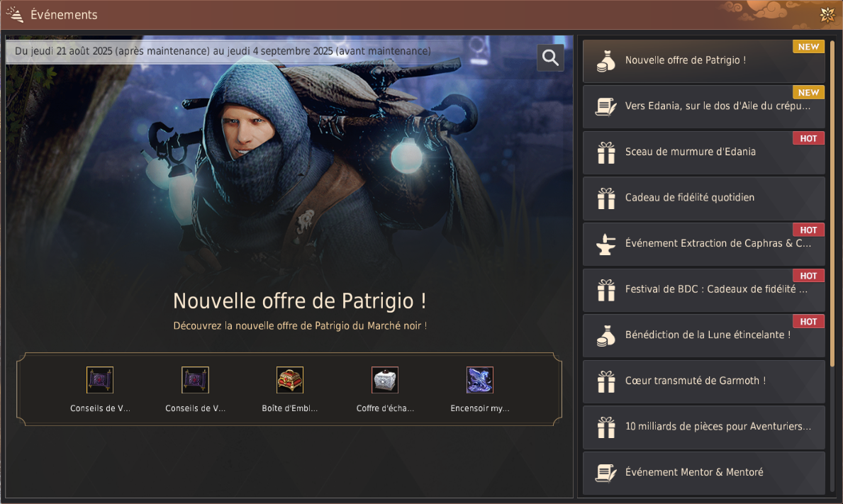Open Événement Mentor & Mentoré entry
Screen dimensions: 843x504
click(x=704, y=473)
